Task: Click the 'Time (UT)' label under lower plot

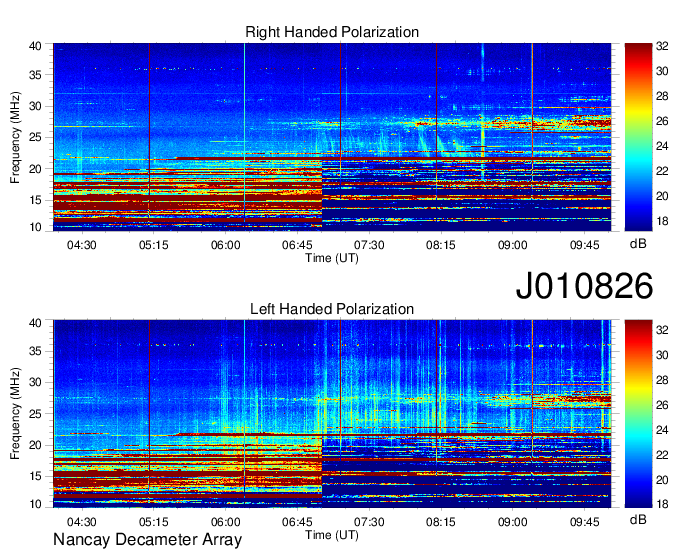Action: (332, 535)
